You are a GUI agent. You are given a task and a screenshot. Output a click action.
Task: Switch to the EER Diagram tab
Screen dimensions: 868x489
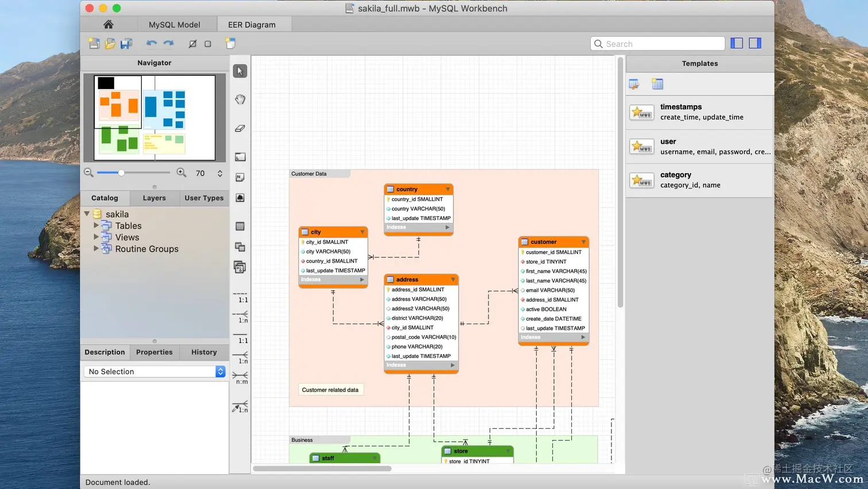coord(252,25)
